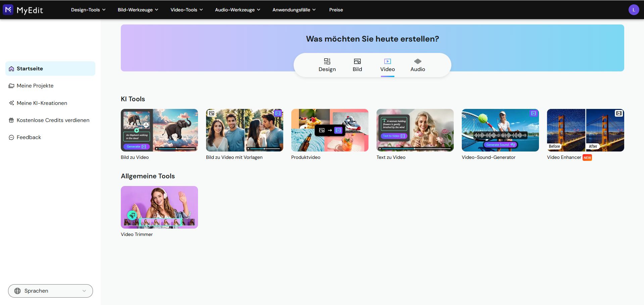Image resolution: width=644 pixels, height=305 pixels.
Task: Go to Startseite in sidebar
Action: pyautogui.click(x=50, y=69)
